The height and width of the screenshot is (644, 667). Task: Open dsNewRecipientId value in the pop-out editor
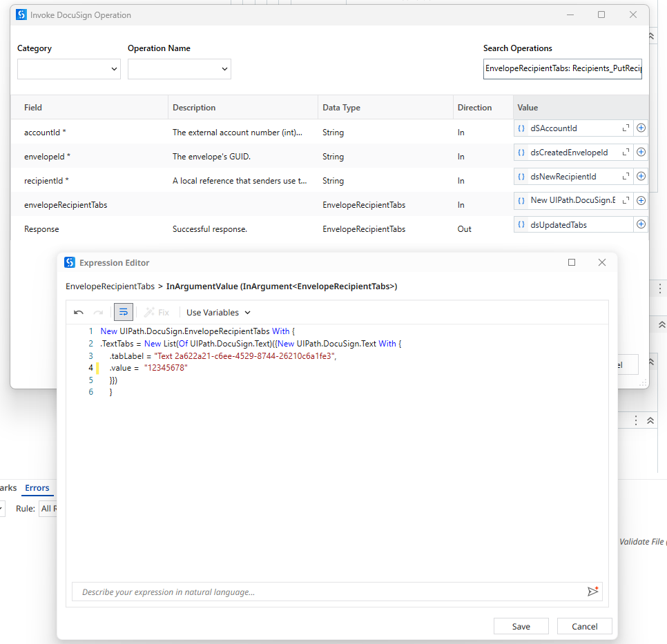click(626, 176)
